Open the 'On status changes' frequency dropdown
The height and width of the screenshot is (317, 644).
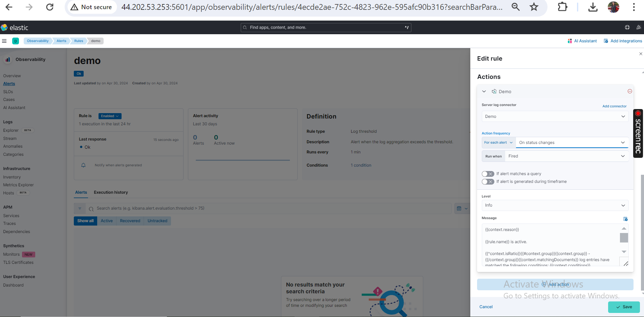coord(572,143)
